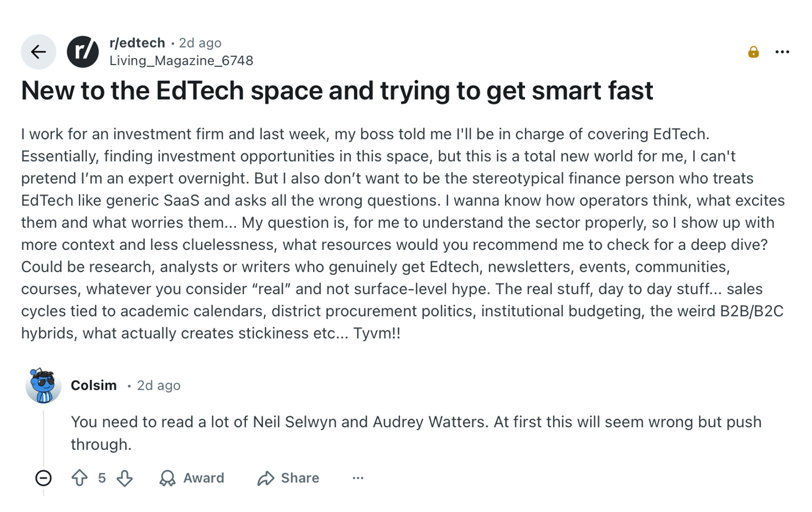Click the back arrow button
Viewport: 812px width, 512px height.
click(38, 52)
